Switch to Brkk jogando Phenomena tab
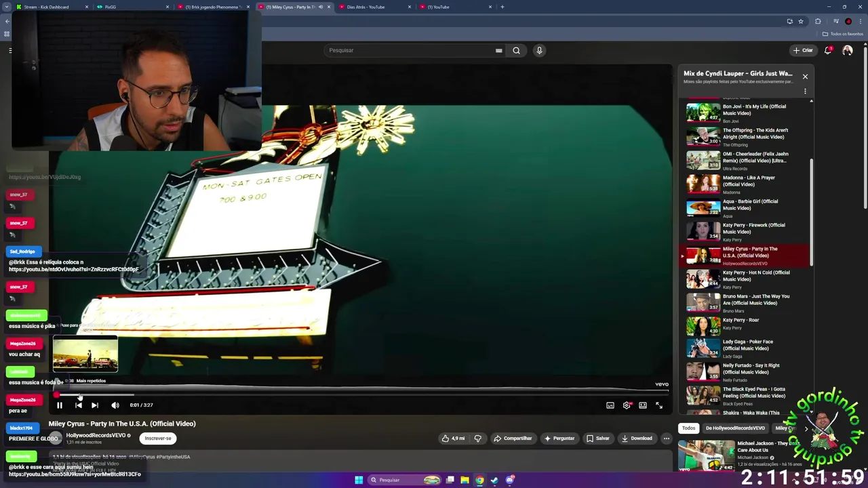This screenshot has width=868, height=488. click(x=214, y=7)
